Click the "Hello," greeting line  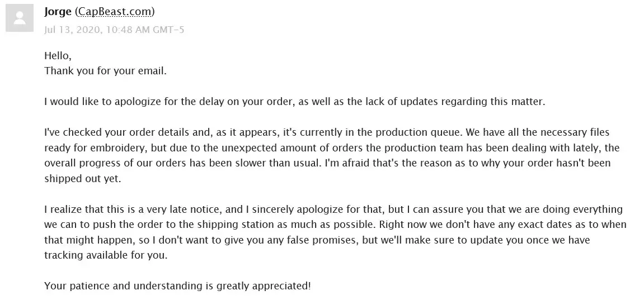(58, 56)
